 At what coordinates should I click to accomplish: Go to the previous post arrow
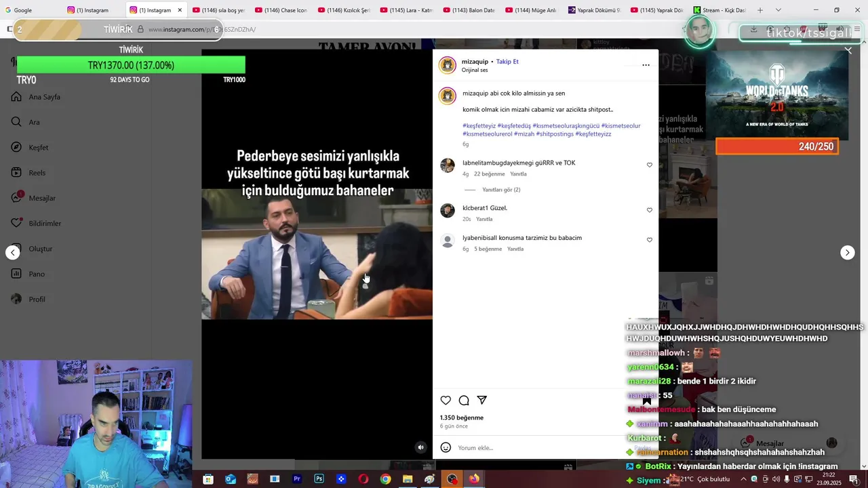(x=13, y=252)
